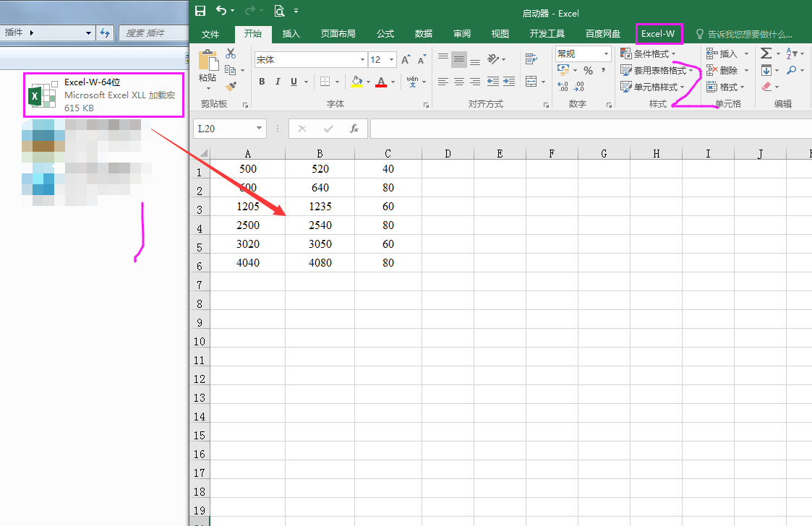Screen dimensions: 812x526
Task: Click the Find and Select magnifier icon
Action: (x=791, y=70)
